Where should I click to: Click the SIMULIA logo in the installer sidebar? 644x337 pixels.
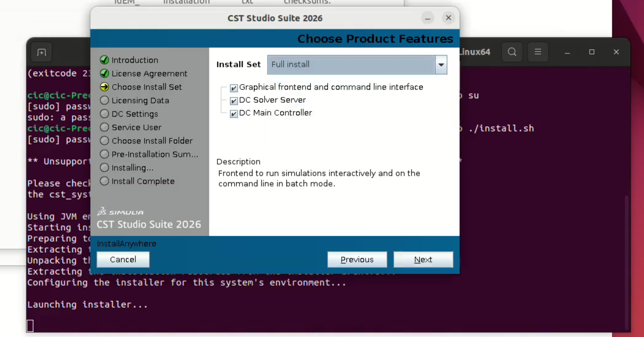120,212
